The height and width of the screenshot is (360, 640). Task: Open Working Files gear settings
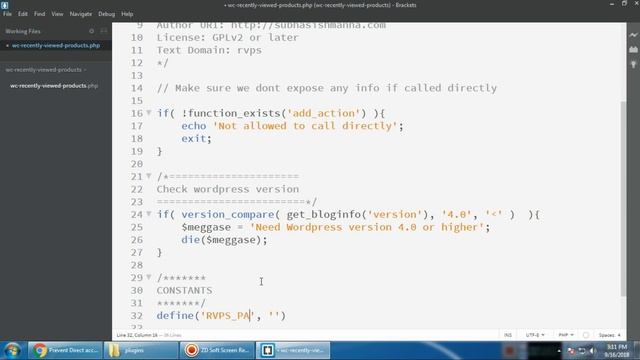(x=91, y=31)
